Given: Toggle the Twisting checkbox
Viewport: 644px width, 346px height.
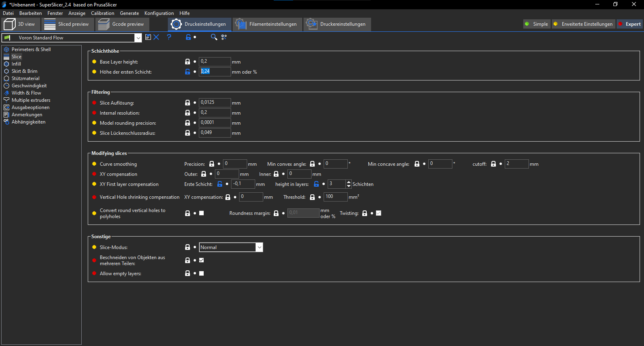Looking at the screenshot, I should click(379, 213).
